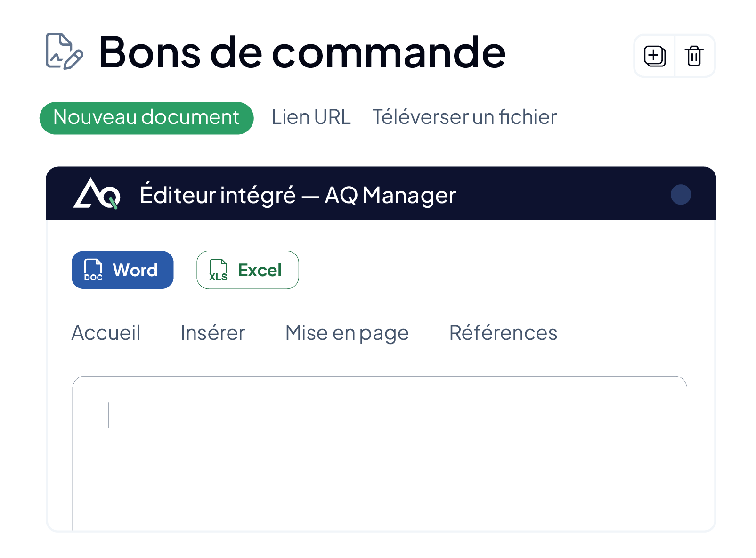Open the Accueil ribbon tab

pyautogui.click(x=106, y=333)
